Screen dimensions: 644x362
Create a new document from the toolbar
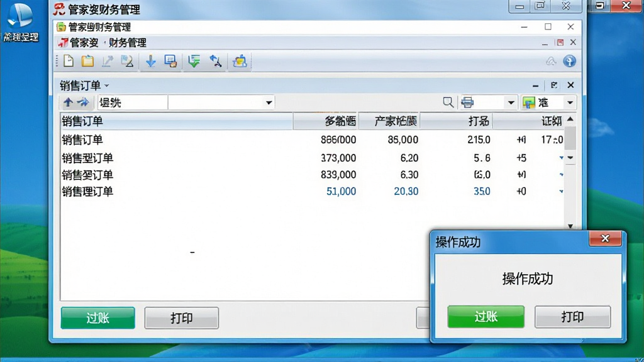pyautogui.click(x=69, y=61)
